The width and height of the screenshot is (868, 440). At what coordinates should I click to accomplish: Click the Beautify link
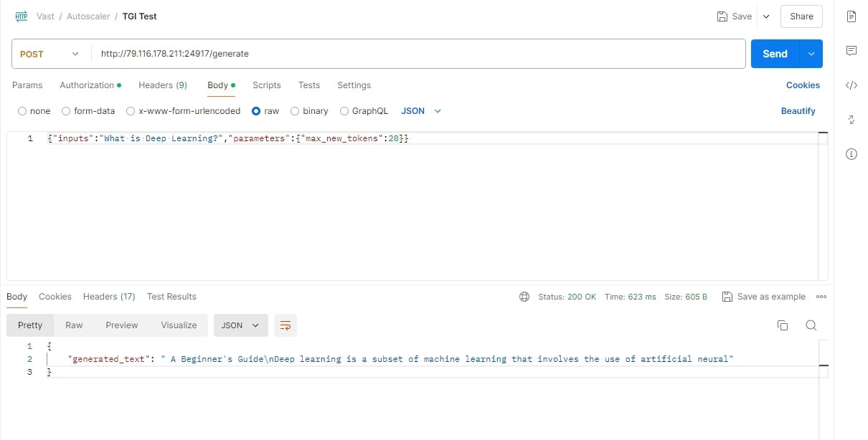tap(798, 111)
